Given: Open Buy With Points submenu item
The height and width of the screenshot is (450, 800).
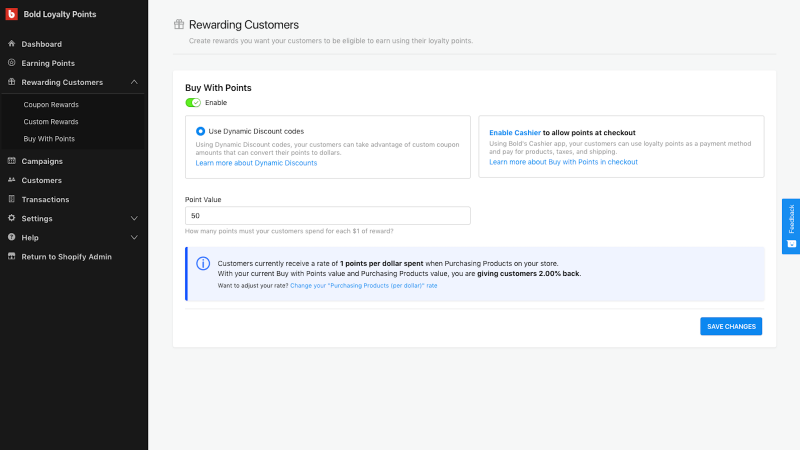Looking at the screenshot, I should [49, 139].
